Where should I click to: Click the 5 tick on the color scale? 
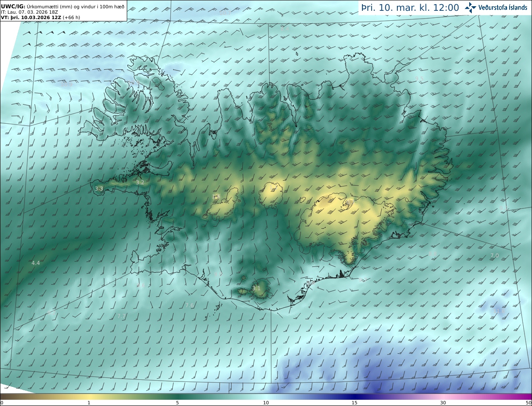tap(177, 403)
